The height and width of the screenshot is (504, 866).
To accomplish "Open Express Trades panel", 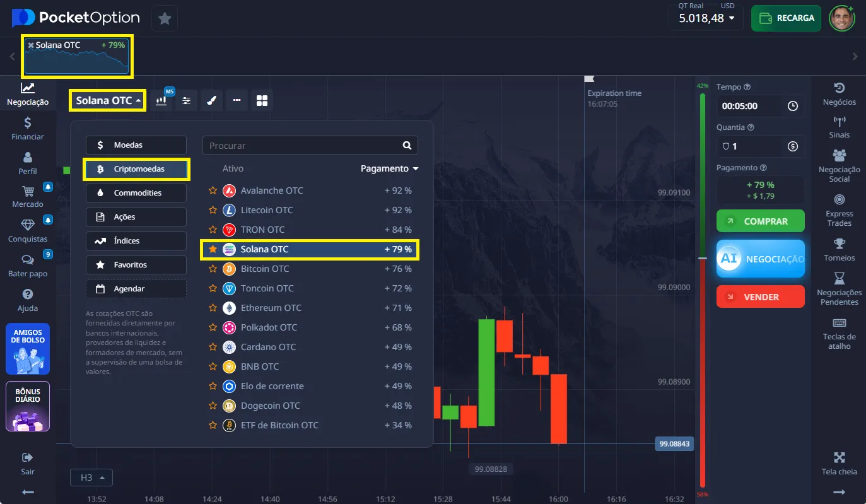I will pyautogui.click(x=840, y=211).
